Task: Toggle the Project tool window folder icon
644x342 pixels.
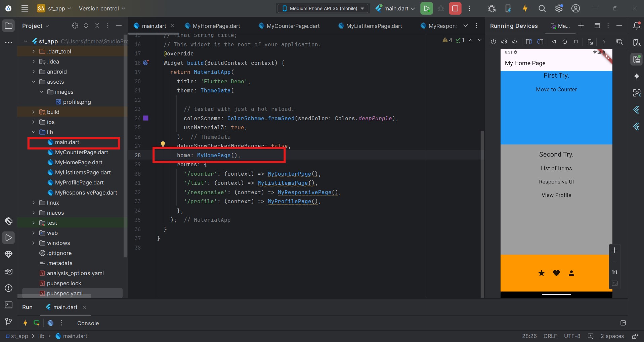Action: pos(9,26)
